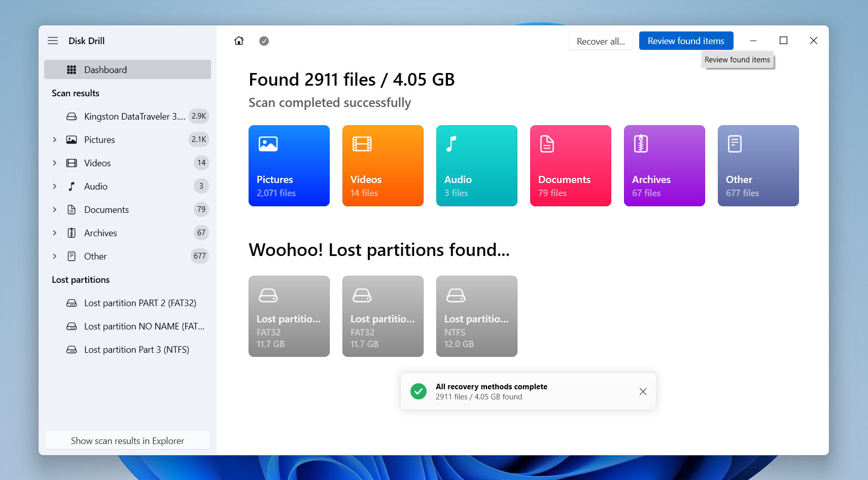This screenshot has width=868, height=480.
Task: Click the Pictures icon in sidebar
Action: tap(72, 140)
